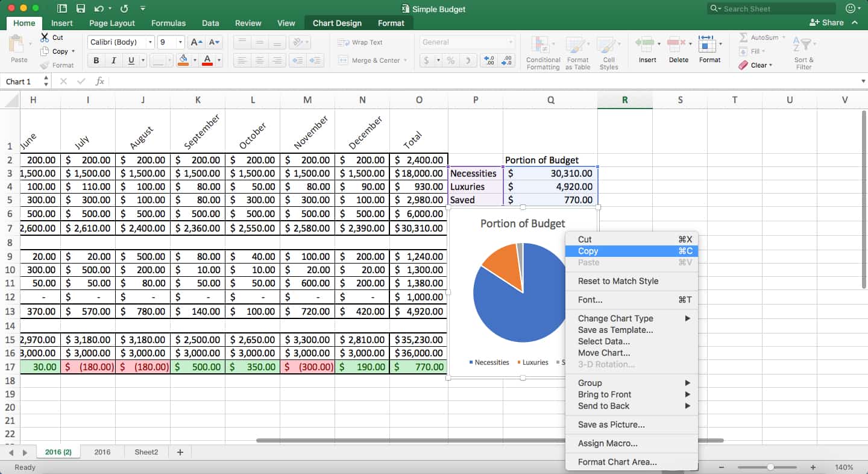
Task: Switch to the Chart Design ribbon tab
Action: click(x=337, y=23)
